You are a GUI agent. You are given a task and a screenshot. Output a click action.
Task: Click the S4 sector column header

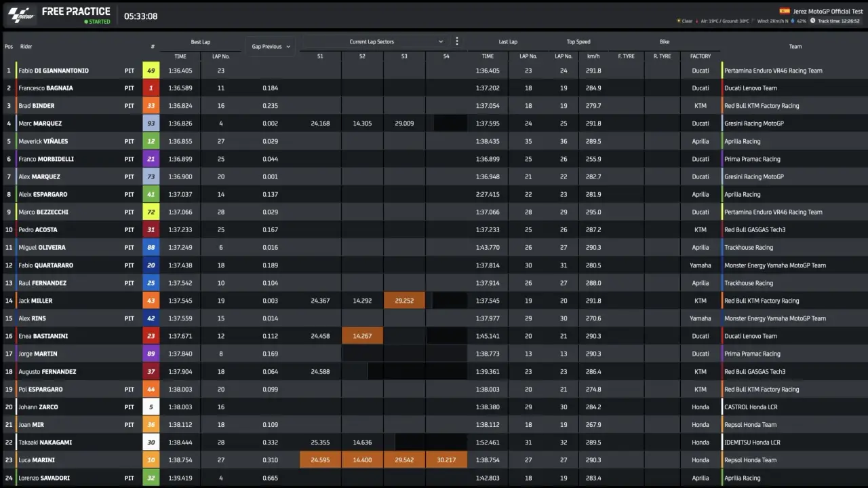446,56
